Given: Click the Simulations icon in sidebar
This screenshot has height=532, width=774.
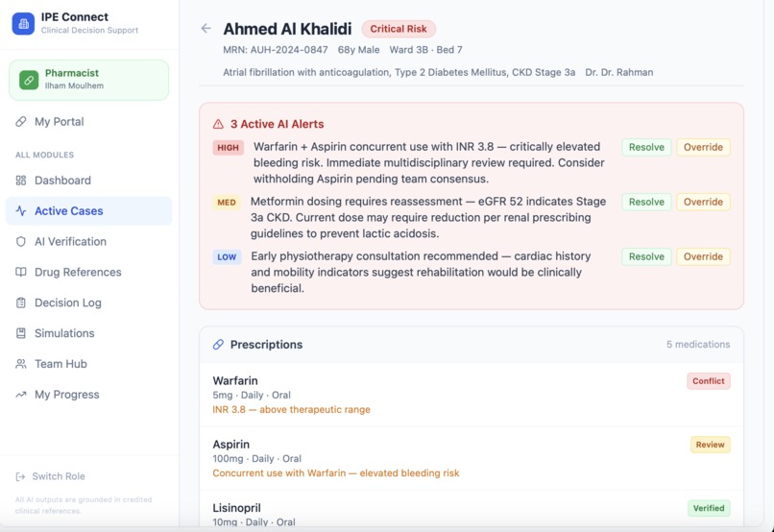Looking at the screenshot, I should click(21, 333).
